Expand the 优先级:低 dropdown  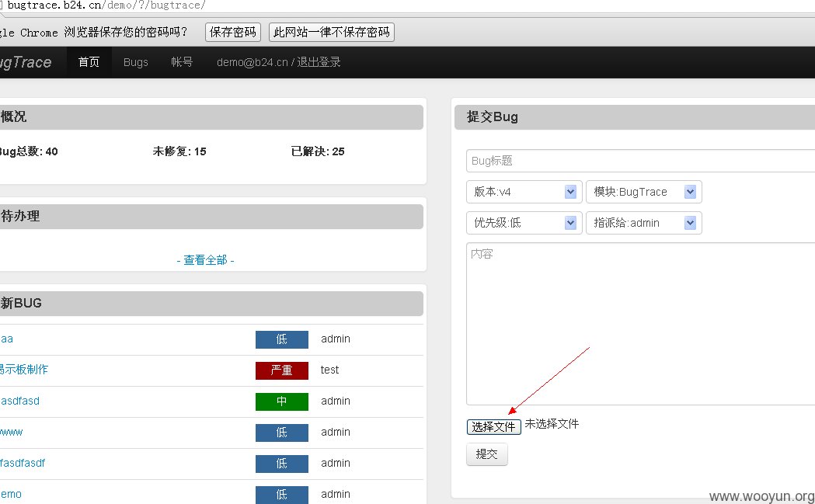tap(524, 223)
